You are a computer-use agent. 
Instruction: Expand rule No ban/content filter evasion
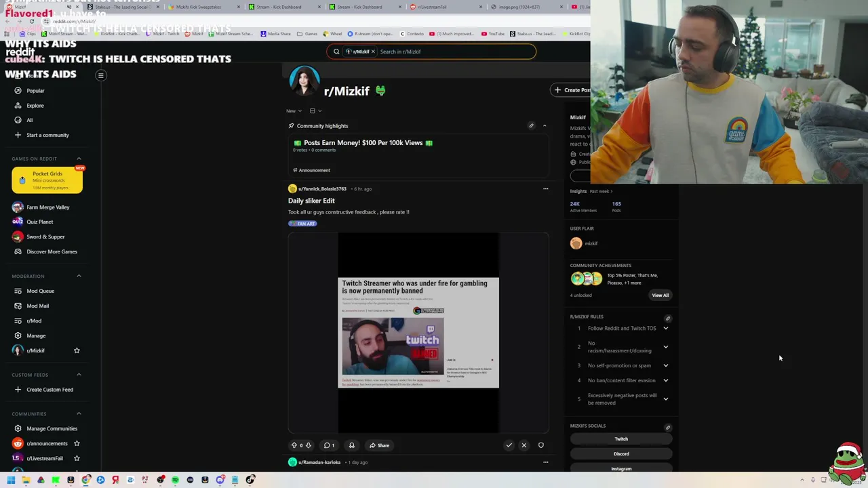pos(665,381)
